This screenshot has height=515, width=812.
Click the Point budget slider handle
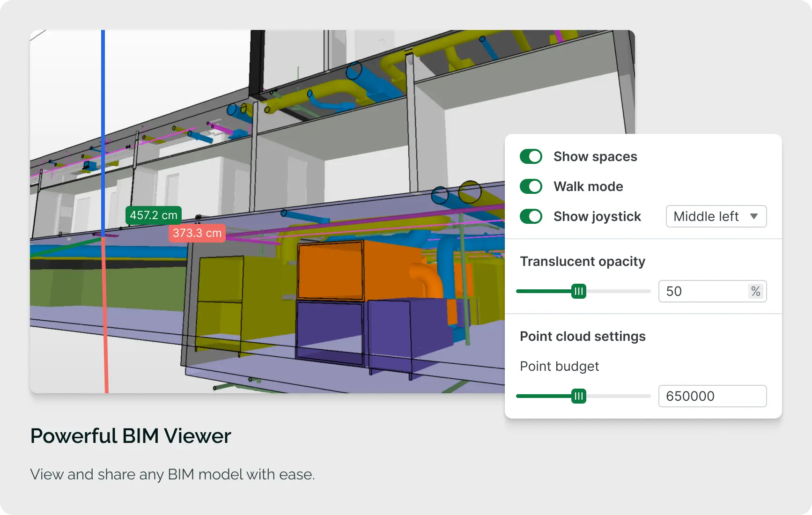[579, 396]
